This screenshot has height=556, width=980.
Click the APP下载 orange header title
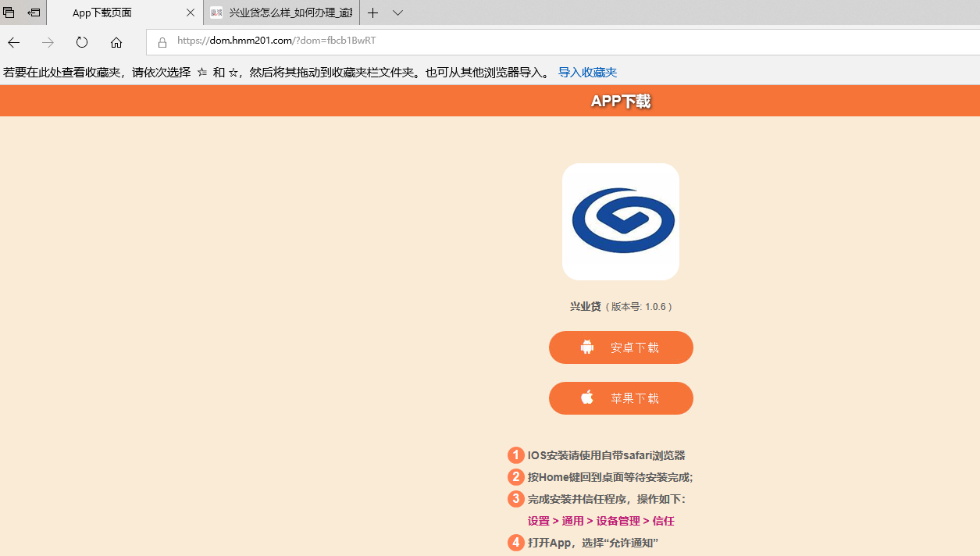click(x=621, y=102)
